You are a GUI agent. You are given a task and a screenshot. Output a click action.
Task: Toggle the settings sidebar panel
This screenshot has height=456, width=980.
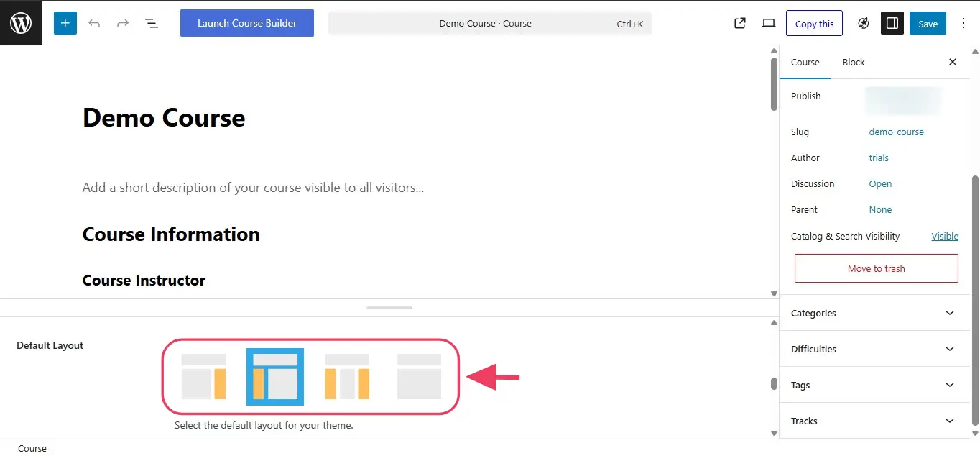892,23
